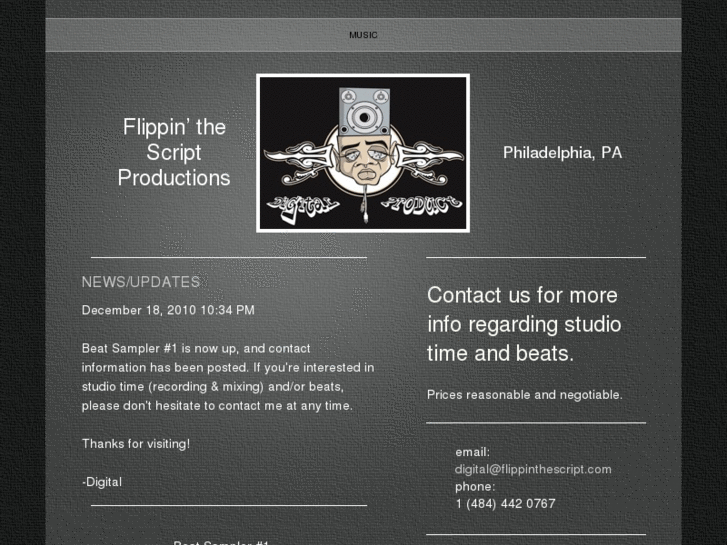Click the phone number 1 (484) 442 0767
The height and width of the screenshot is (545, 727).
(505, 504)
